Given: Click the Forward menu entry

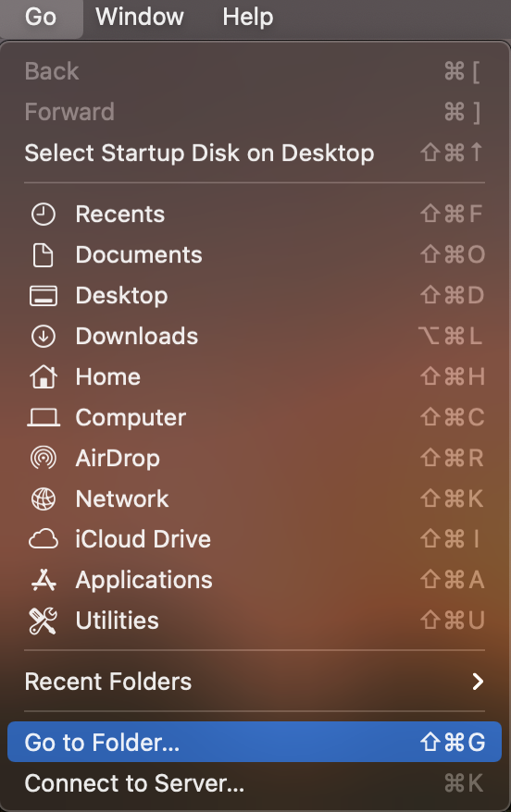Looking at the screenshot, I should coord(255,112).
